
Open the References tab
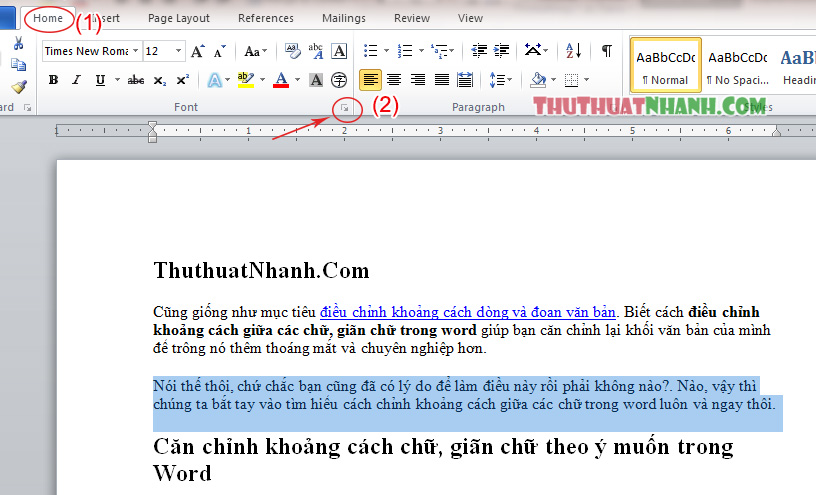point(265,18)
